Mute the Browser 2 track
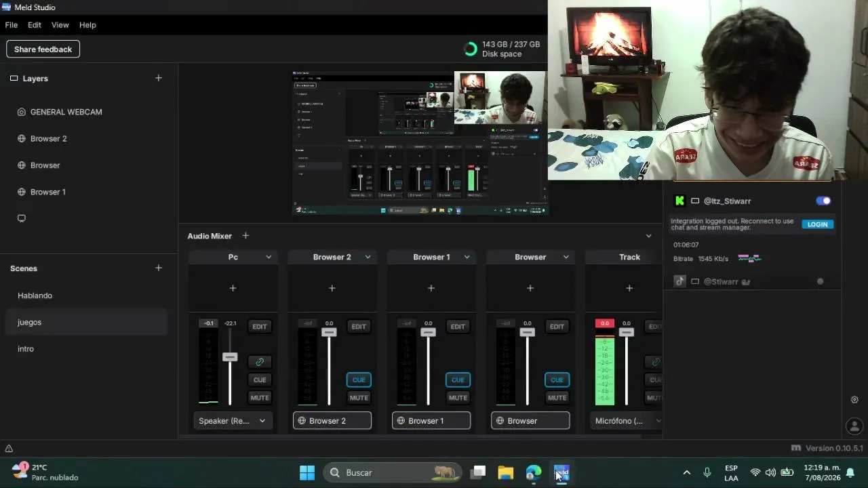Image resolution: width=868 pixels, height=488 pixels. click(x=359, y=398)
